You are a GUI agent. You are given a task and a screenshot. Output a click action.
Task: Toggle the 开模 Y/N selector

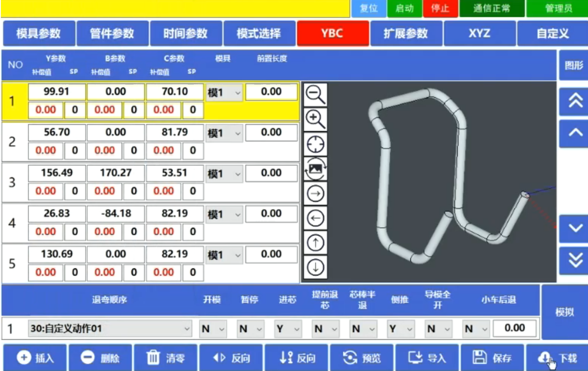point(213,328)
